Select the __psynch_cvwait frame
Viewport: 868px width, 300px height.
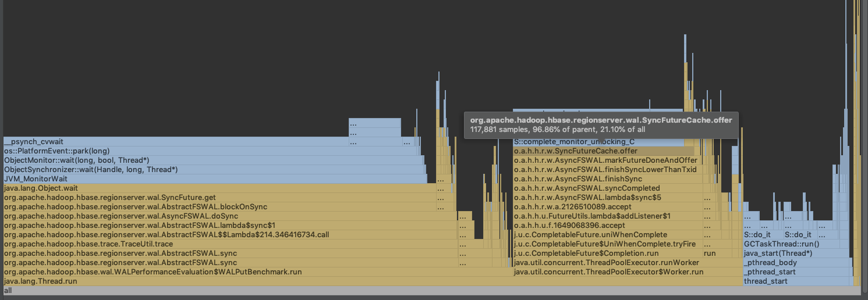click(x=175, y=141)
